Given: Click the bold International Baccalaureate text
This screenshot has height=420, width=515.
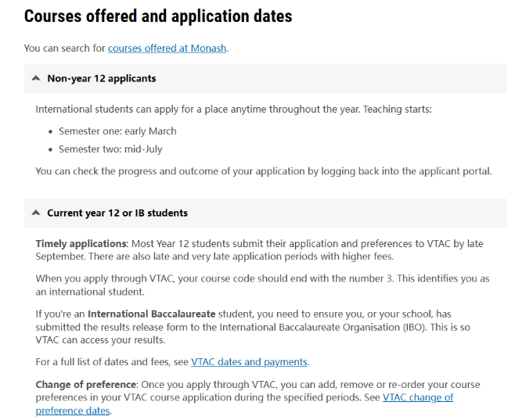Looking at the screenshot, I should 151,314.
